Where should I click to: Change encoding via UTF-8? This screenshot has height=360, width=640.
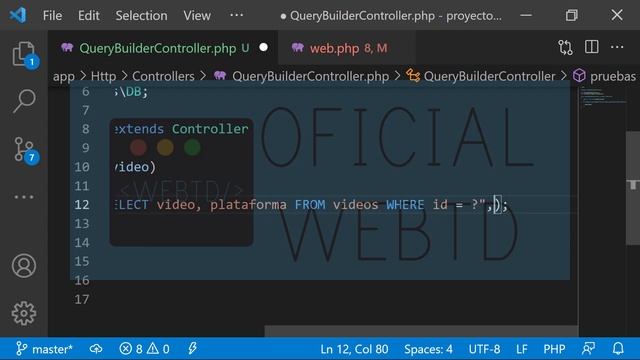484,349
